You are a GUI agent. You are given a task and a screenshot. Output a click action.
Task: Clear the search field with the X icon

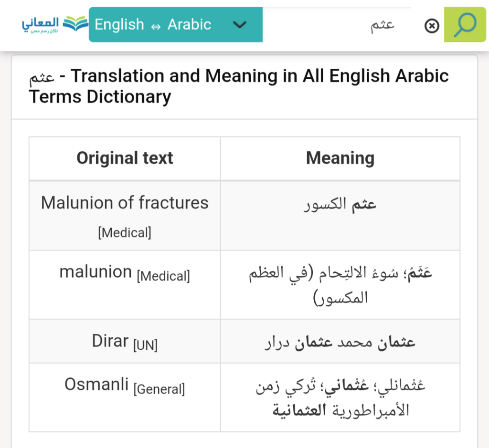(432, 26)
